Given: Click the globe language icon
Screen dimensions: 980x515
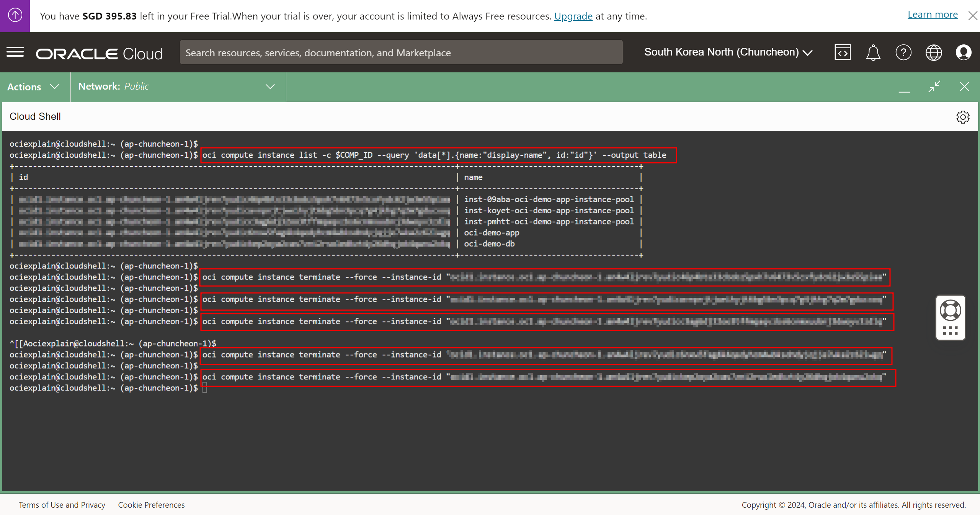Looking at the screenshot, I should click(x=933, y=52).
